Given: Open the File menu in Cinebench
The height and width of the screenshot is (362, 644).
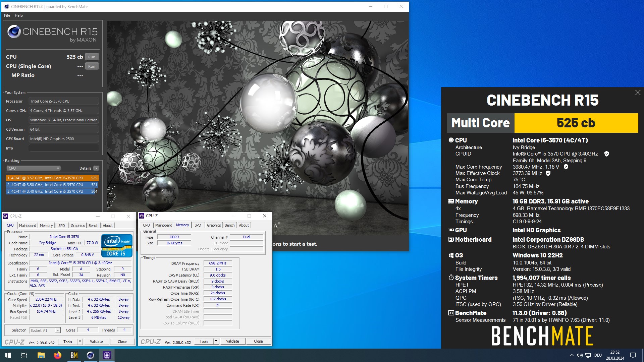Looking at the screenshot, I should [x=7, y=15].
